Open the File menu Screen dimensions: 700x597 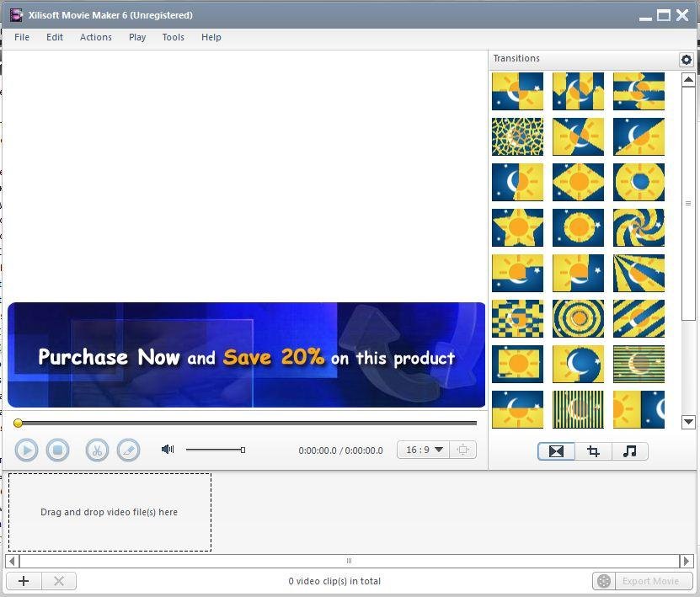pyautogui.click(x=22, y=37)
